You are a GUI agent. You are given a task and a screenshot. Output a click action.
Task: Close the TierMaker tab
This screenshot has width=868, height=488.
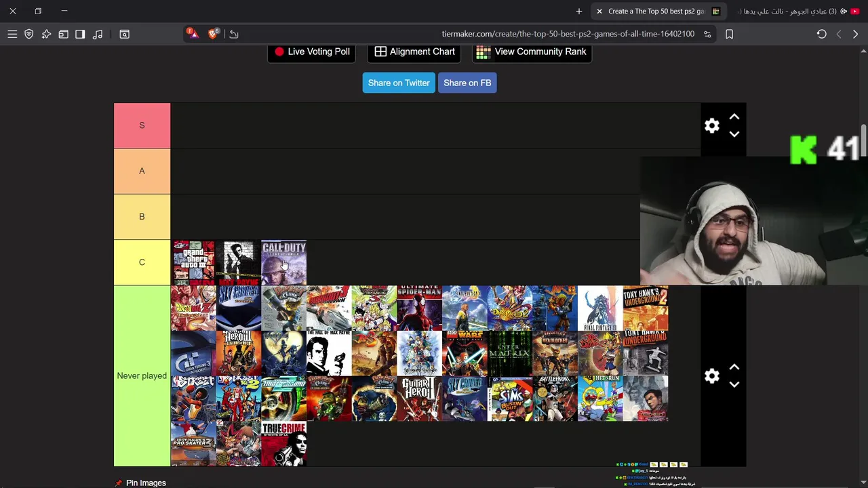tap(599, 11)
